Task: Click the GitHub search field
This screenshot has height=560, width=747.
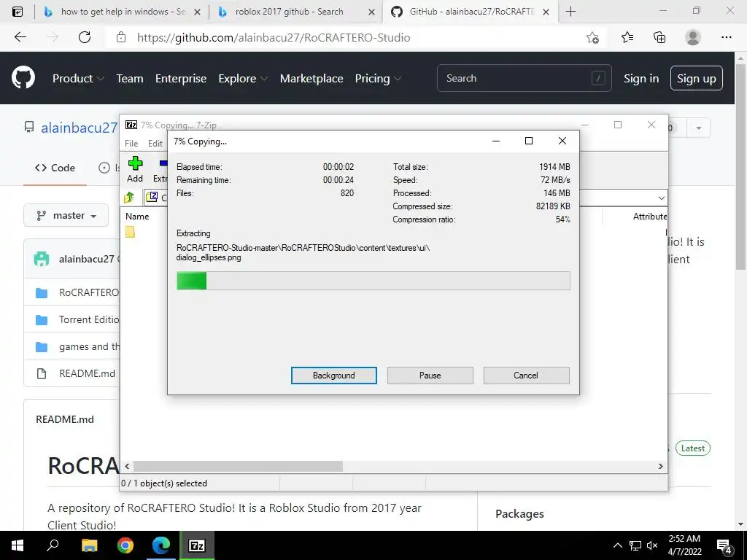Action: [x=524, y=78]
